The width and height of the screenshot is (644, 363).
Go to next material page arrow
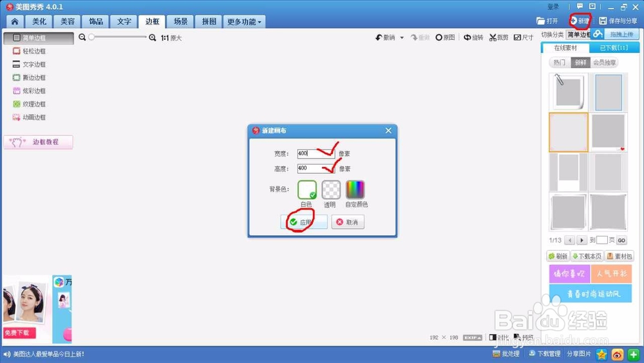click(x=582, y=240)
